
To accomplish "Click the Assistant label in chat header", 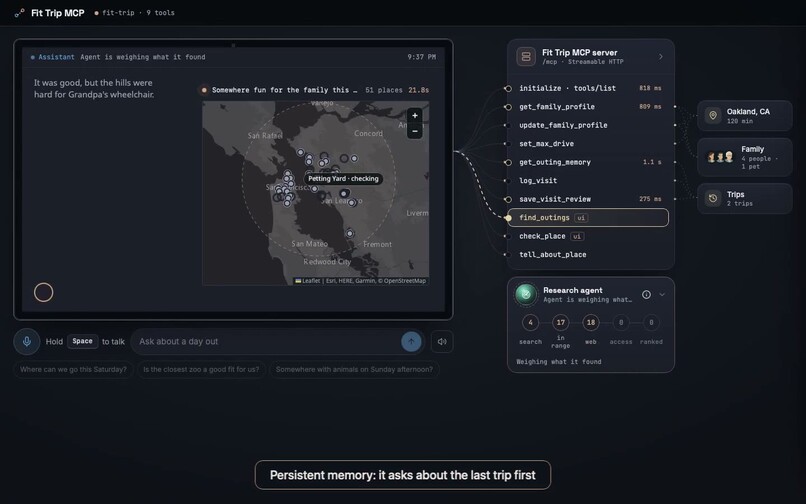I will click(x=56, y=57).
